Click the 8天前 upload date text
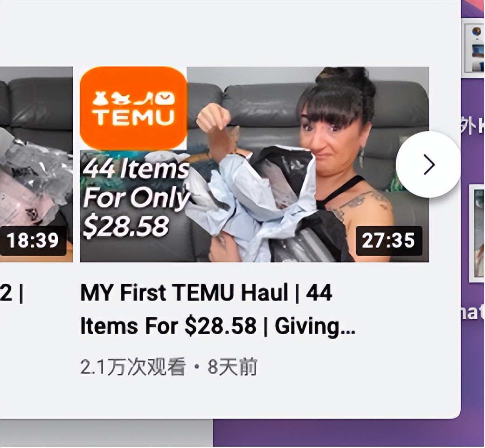This screenshot has height=448, width=485. pos(232,367)
